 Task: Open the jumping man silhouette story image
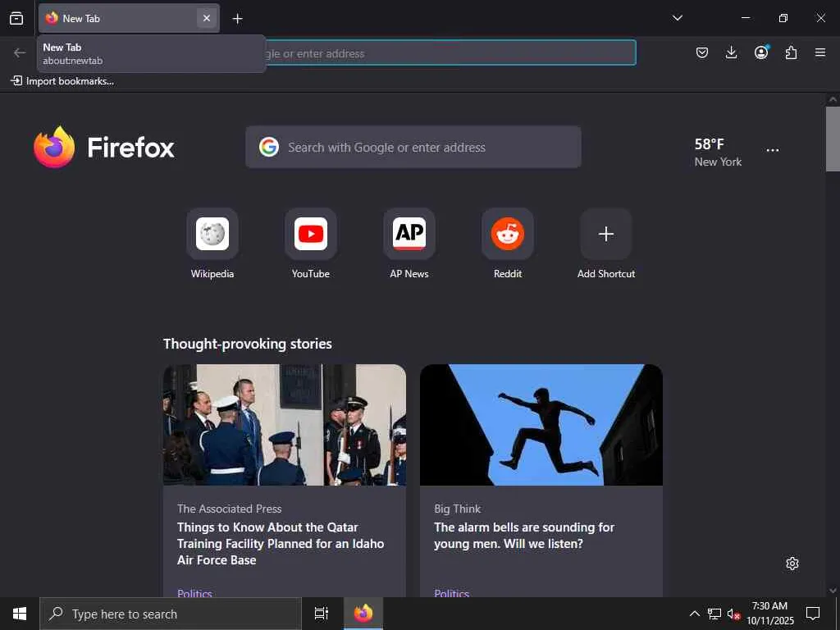[x=541, y=425]
